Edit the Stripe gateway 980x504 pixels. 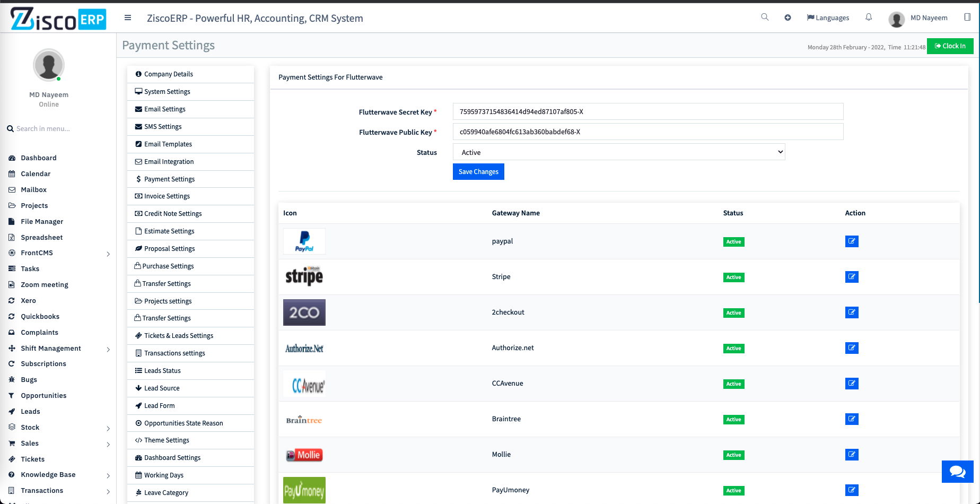[852, 277]
